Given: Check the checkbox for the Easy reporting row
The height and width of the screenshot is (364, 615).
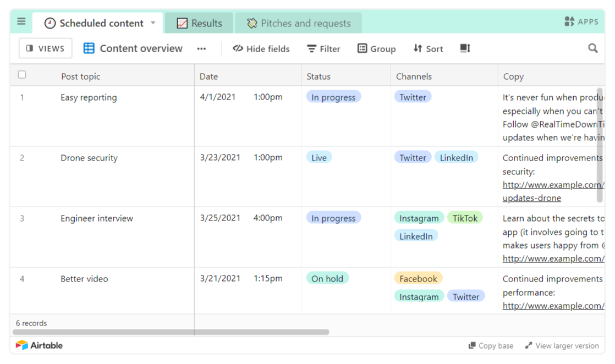Looking at the screenshot, I should (21, 97).
